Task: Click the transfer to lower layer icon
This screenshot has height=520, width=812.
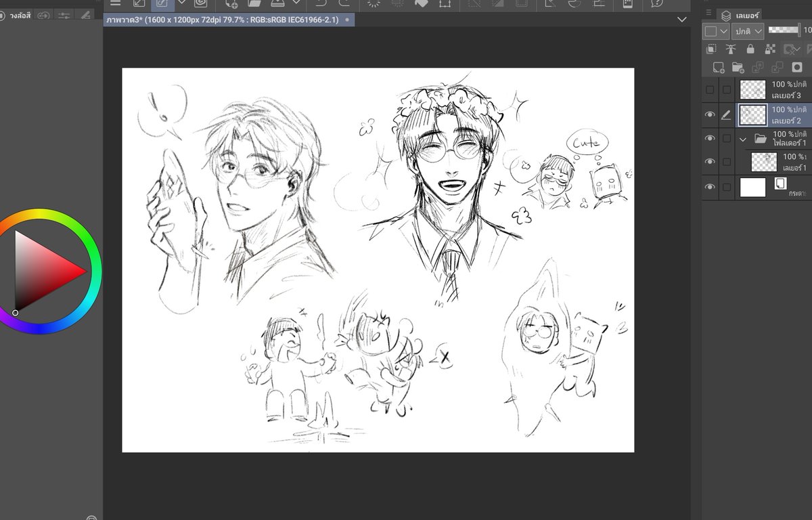Action: (x=757, y=67)
